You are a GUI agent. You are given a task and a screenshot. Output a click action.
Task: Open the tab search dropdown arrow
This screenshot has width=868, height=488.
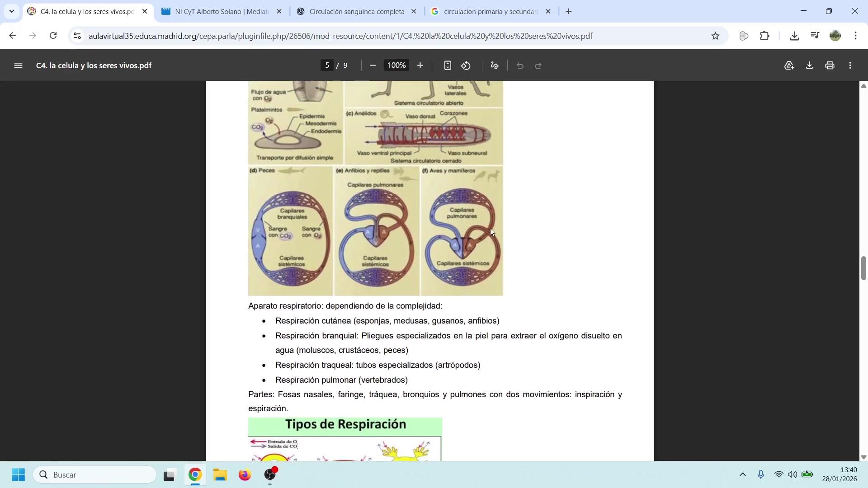(11, 11)
